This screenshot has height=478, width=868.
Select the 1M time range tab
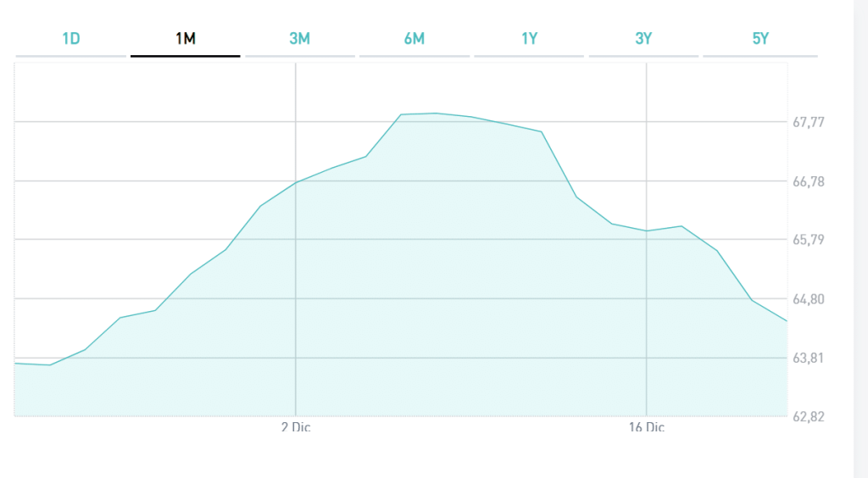[x=185, y=39]
